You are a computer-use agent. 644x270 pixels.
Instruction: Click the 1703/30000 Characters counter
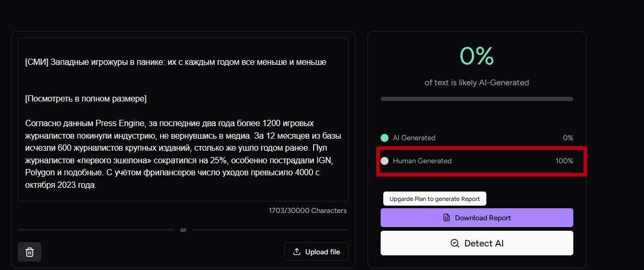click(308, 210)
